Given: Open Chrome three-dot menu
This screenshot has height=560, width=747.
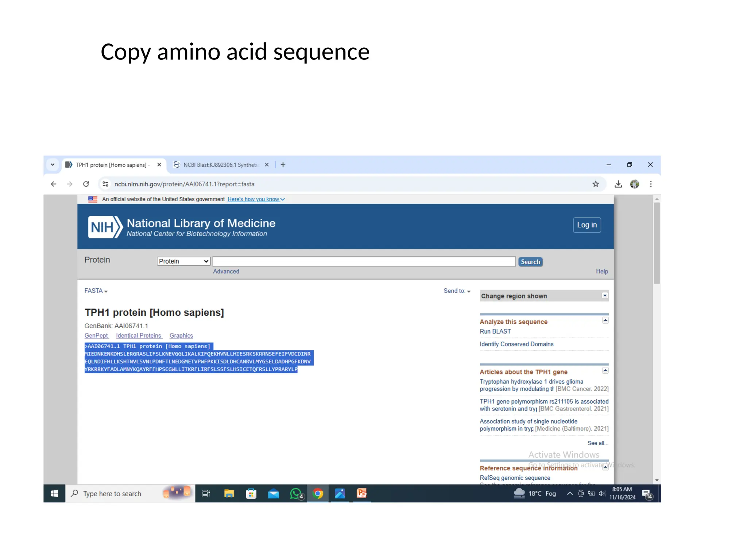Looking at the screenshot, I should pos(651,184).
